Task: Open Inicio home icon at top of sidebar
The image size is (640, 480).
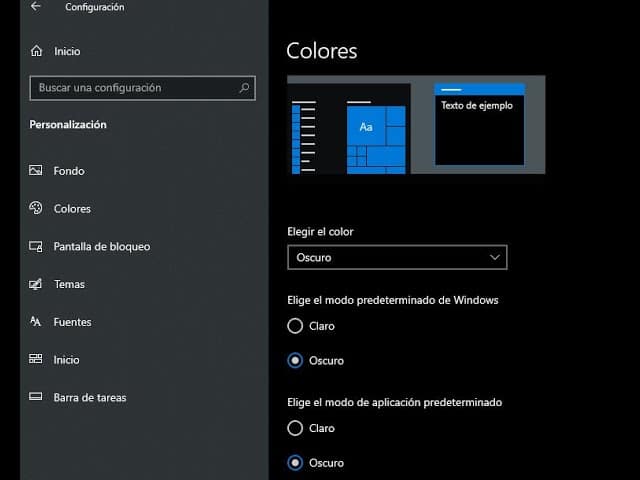Action: [36, 51]
